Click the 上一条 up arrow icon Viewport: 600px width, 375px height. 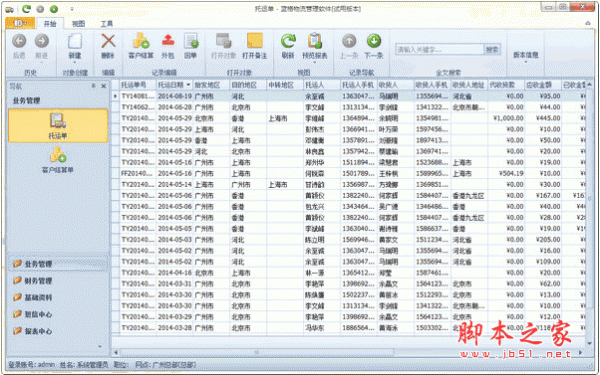(x=349, y=41)
